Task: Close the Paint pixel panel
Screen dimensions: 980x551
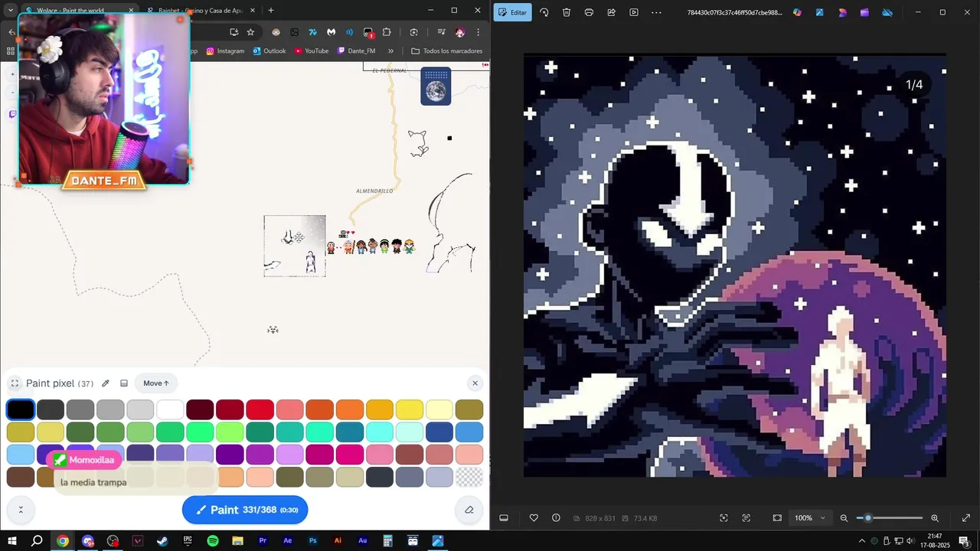Action: 475,383
